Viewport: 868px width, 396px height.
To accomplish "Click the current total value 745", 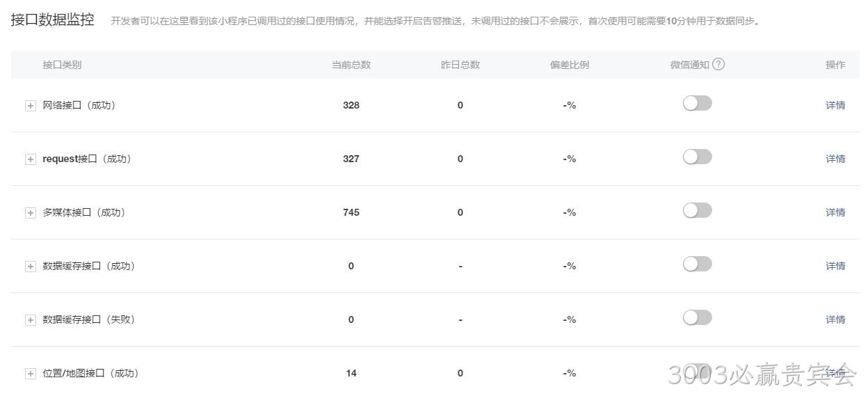I will (x=351, y=212).
